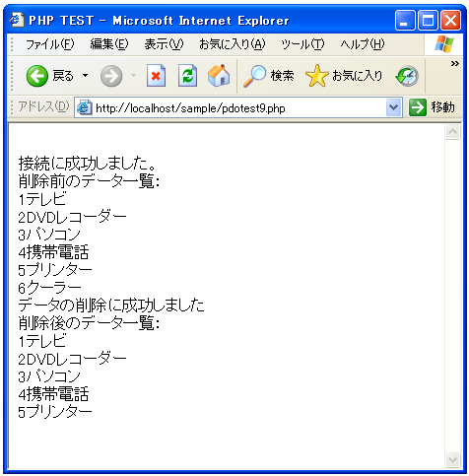Image resolution: width=469 pixels, height=476 pixels.
Task: Click the text 接続に成功しました。
Action: coord(87,163)
